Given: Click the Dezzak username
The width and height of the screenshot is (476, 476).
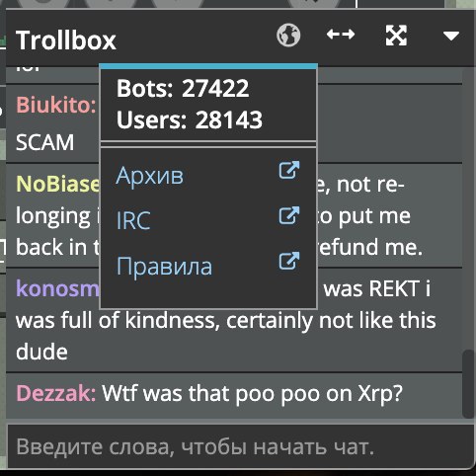Looking at the screenshot, I should click(x=56, y=393).
